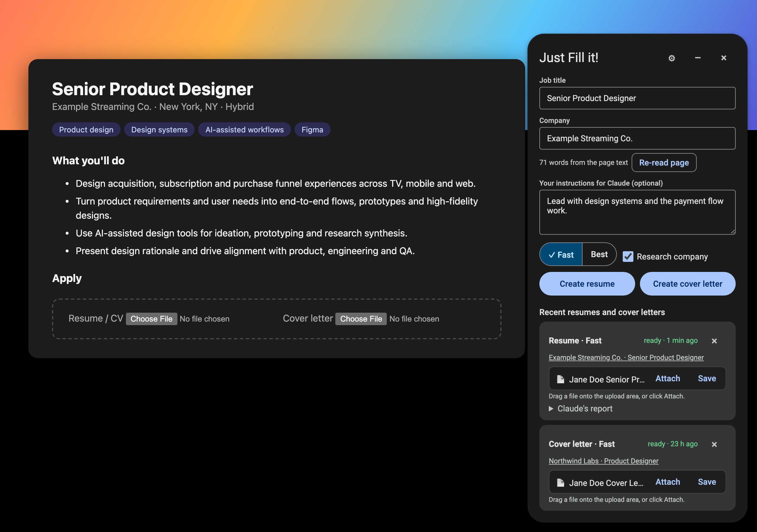
Task: Choose File for Resume / CV
Action: pyautogui.click(x=151, y=319)
